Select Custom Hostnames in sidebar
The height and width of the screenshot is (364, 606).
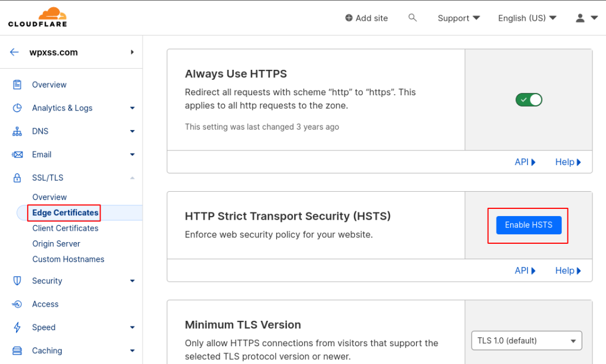pyautogui.click(x=69, y=259)
